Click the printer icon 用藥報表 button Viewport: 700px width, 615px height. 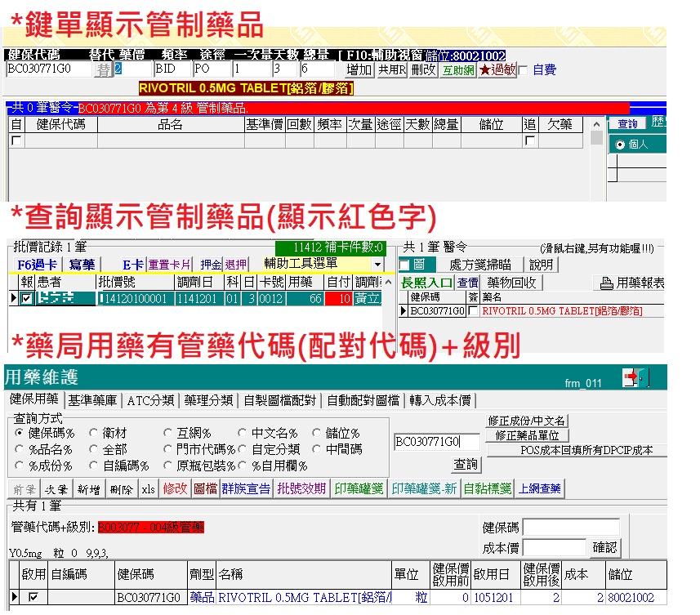coord(632,283)
